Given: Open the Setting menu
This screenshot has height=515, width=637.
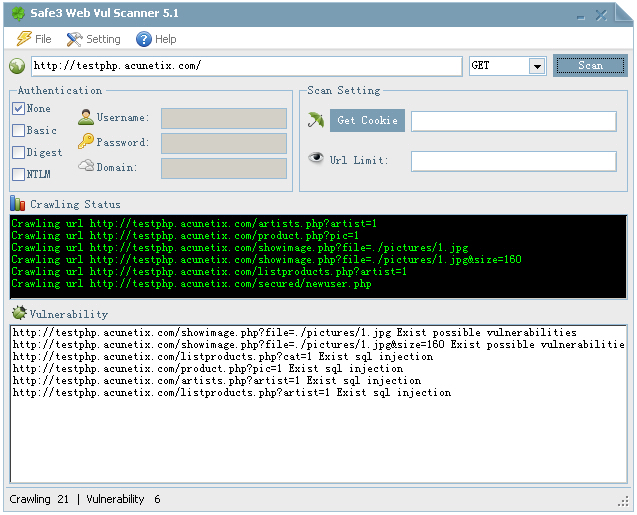Looking at the screenshot, I should pyautogui.click(x=93, y=39).
